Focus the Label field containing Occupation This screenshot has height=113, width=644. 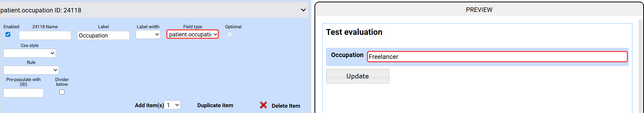[103, 35]
